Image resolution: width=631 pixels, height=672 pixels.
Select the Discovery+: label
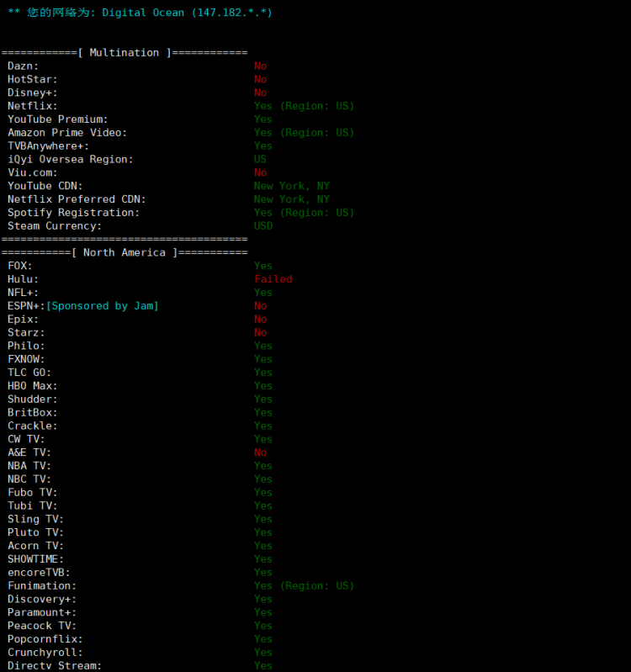[42, 599]
